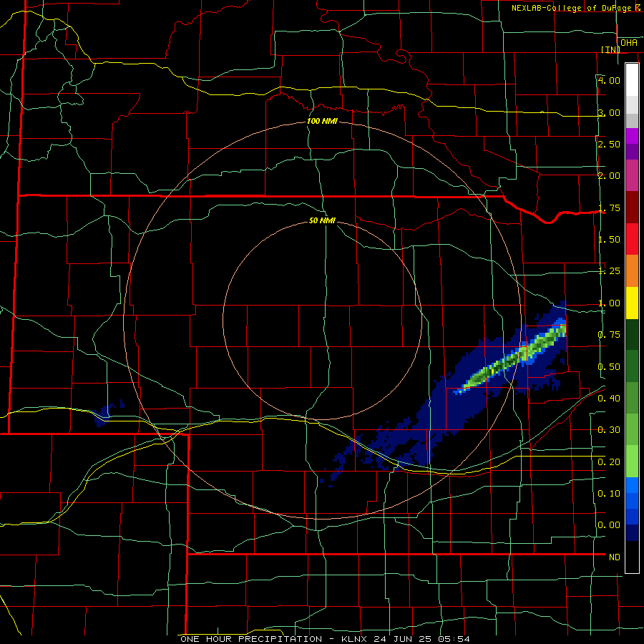Click the light blue swatch at 0.10

point(632,485)
